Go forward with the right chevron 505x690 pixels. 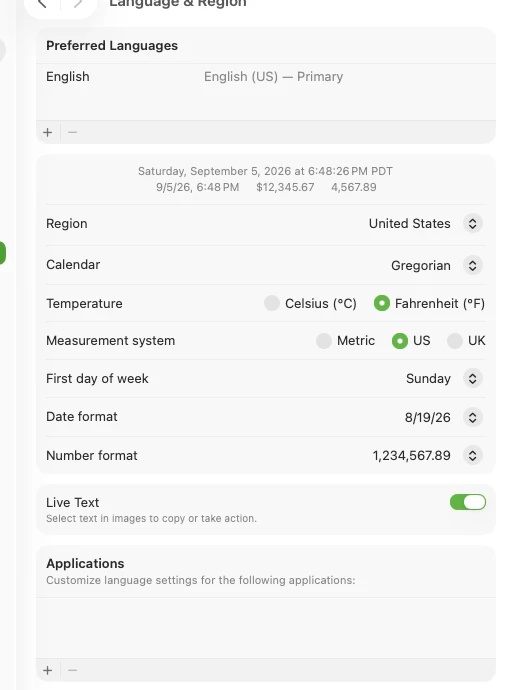pos(78,4)
